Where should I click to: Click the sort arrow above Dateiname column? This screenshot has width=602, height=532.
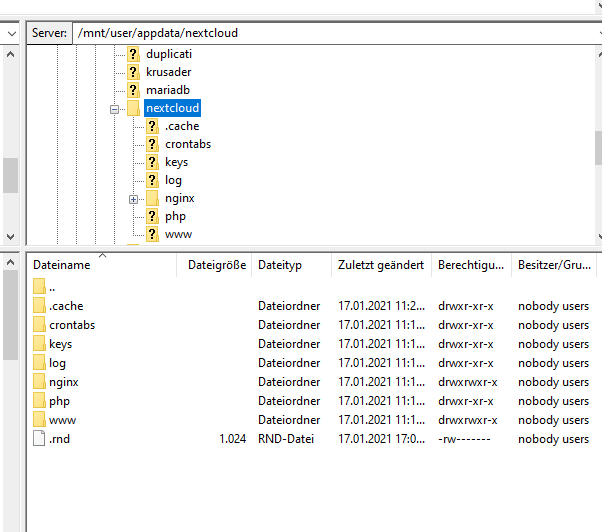(102, 255)
